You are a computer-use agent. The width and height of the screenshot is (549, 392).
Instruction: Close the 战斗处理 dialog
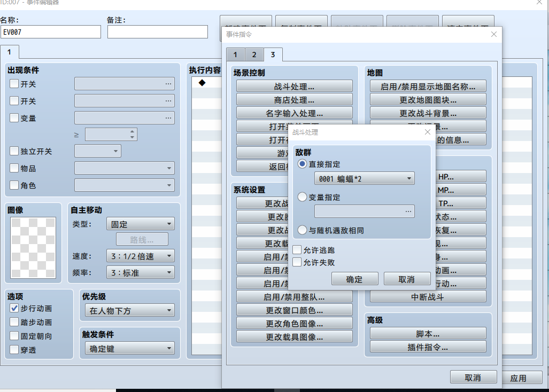click(427, 132)
